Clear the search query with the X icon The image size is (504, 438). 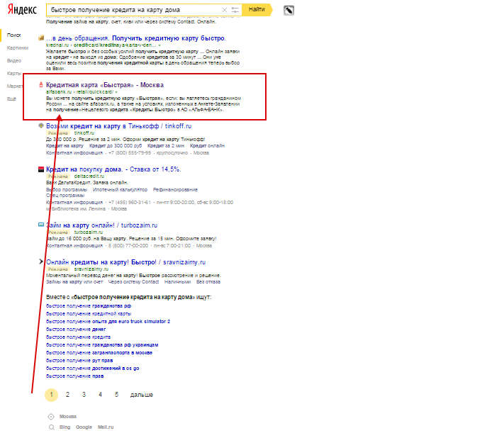coord(225,10)
